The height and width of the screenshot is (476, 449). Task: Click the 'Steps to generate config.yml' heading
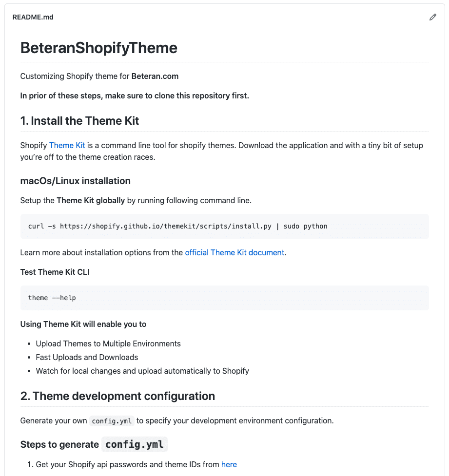(94, 444)
